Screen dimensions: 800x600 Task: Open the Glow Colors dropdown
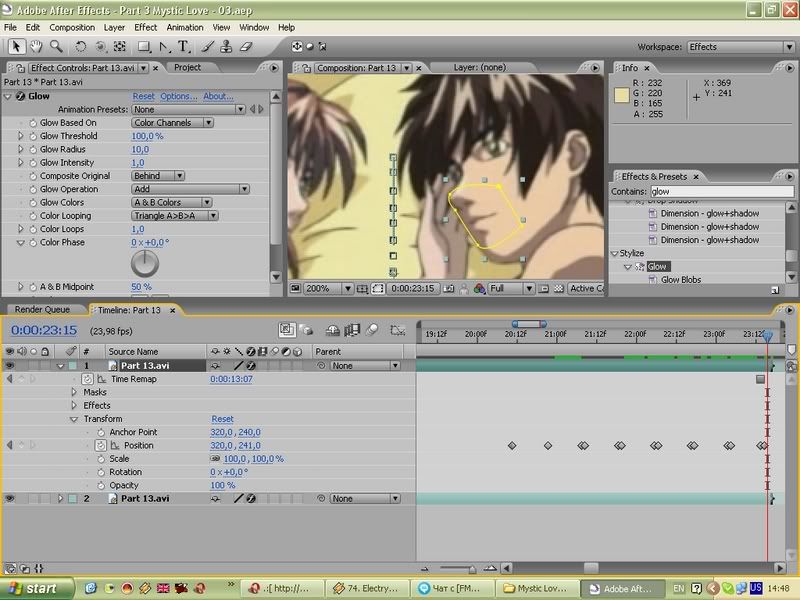pos(171,203)
